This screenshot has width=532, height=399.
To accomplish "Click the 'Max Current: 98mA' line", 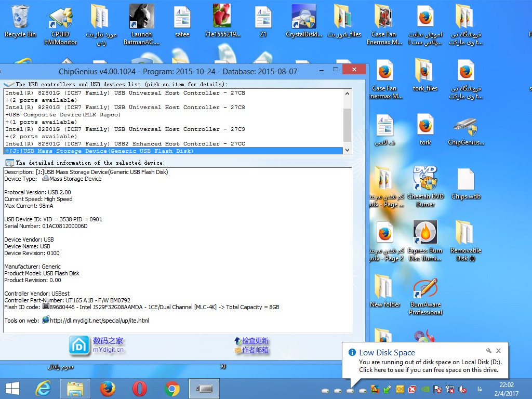I will [29, 206].
